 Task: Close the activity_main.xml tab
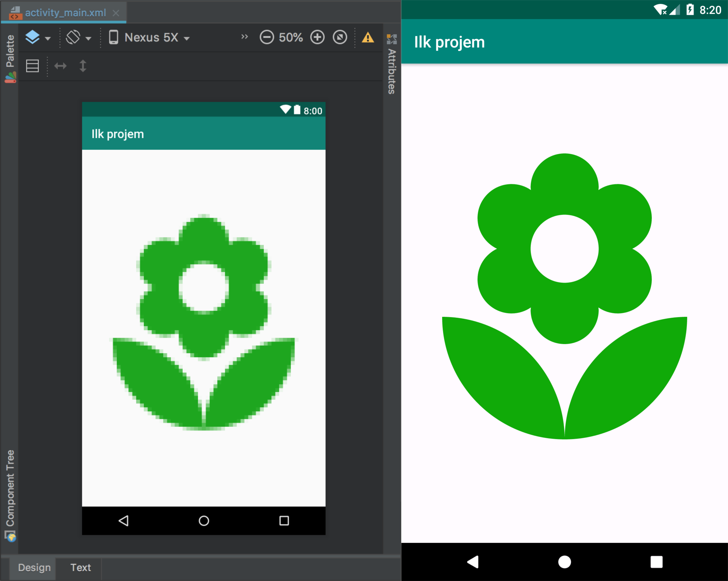(116, 13)
